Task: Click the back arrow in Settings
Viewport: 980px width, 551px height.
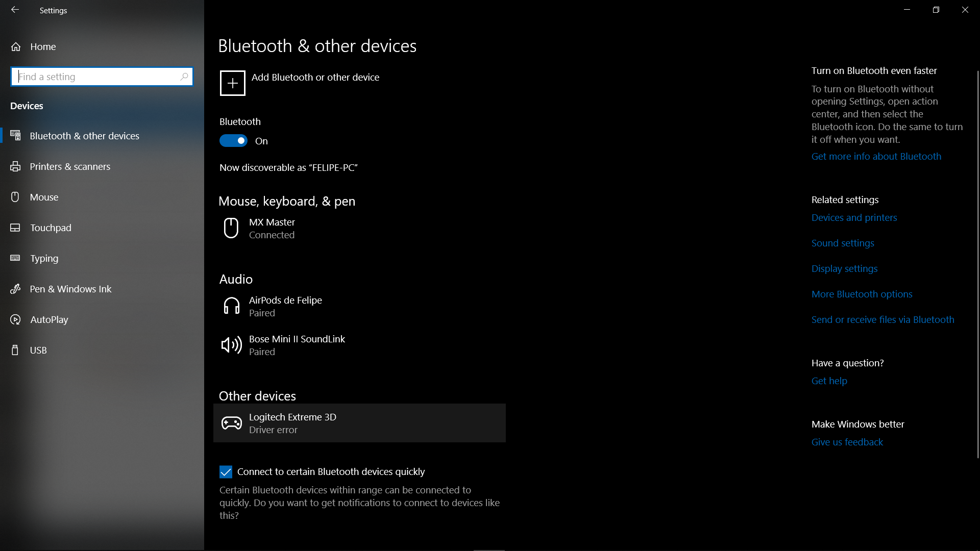Action: pyautogui.click(x=15, y=10)
